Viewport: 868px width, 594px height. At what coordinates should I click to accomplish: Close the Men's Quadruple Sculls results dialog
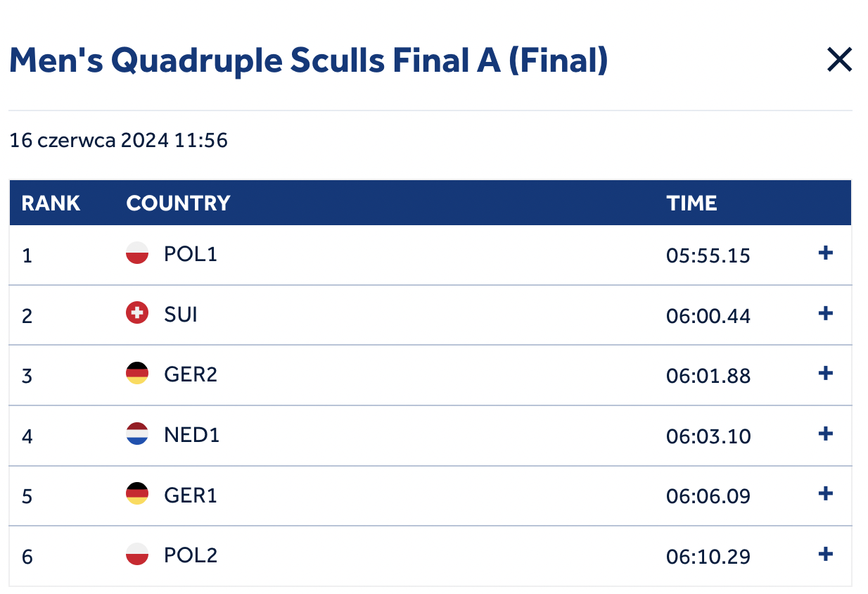pos(839,61)
